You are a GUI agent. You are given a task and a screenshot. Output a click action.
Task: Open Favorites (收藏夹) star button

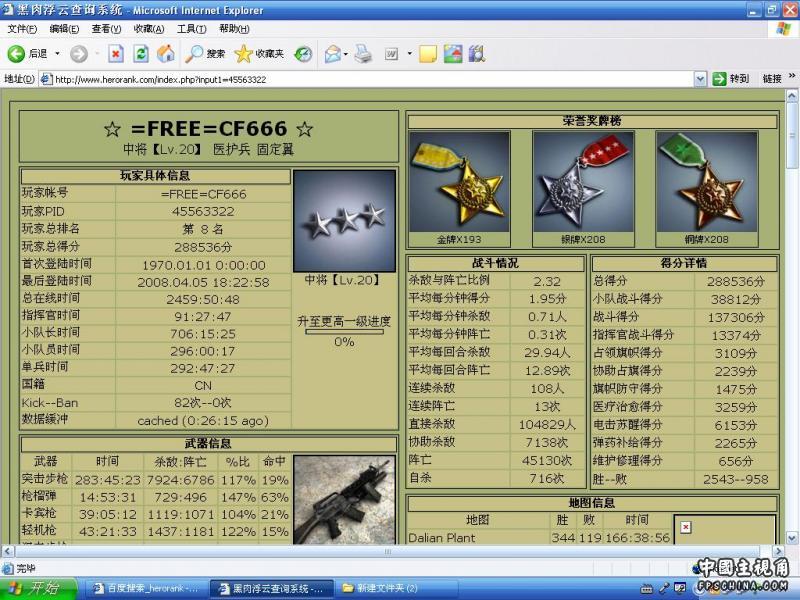click(259, 54)
